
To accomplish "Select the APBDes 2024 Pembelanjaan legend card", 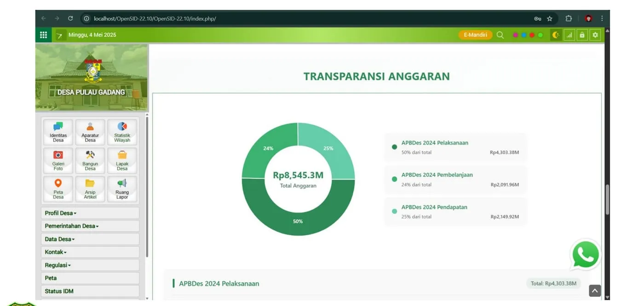I will point(455,179).
